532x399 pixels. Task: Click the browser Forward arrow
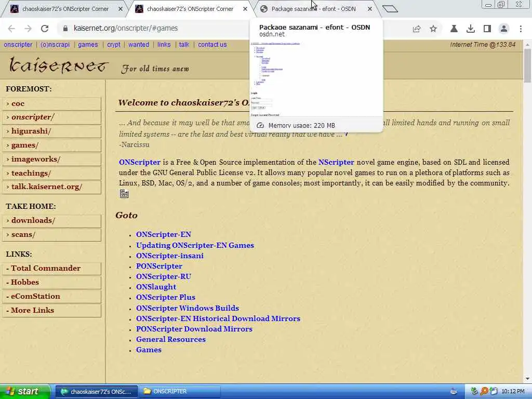[x=28, y=29]
